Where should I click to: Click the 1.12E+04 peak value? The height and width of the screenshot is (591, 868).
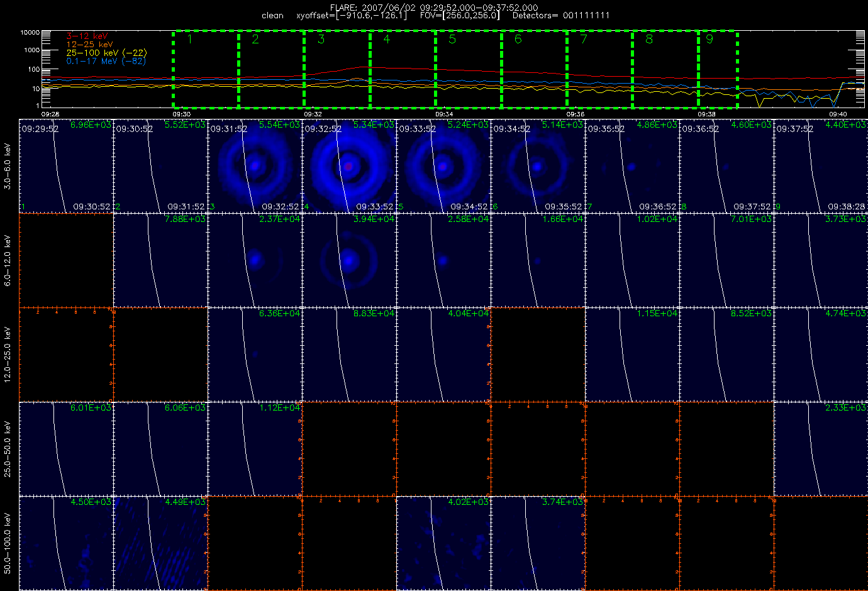point(280,407)
